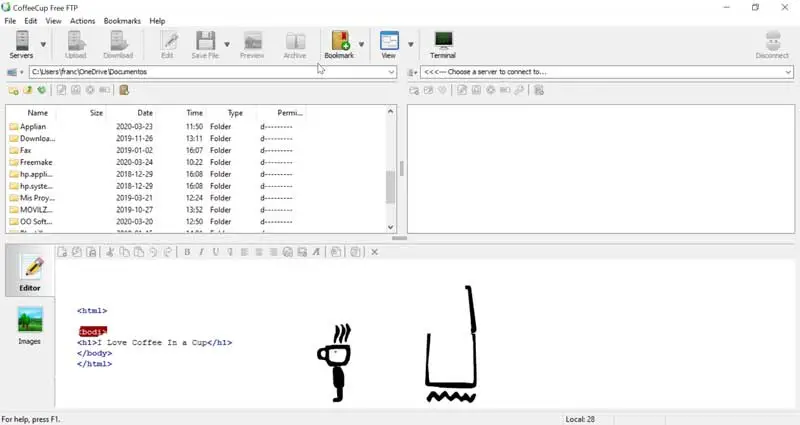Select the Mis Proy... folder
The height and width of the screenshot is (425, 800).
point(32,198)
